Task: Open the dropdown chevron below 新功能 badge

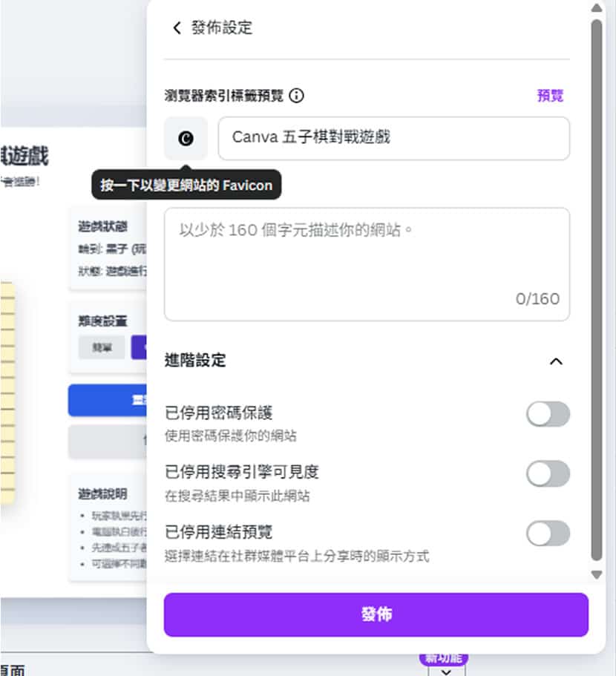Action: 447,672
